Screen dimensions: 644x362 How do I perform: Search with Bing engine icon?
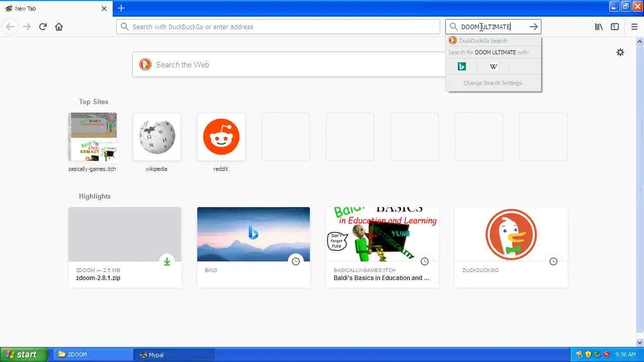(x=462, y=66)
